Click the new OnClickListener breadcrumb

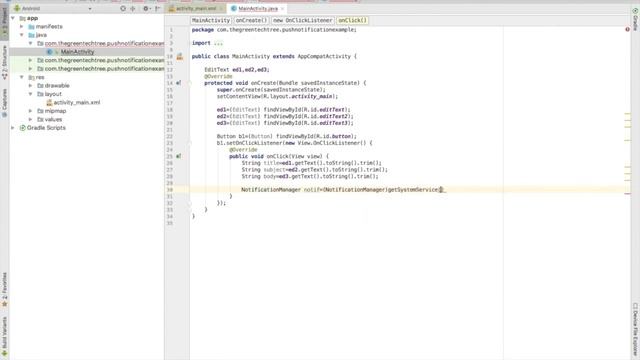(303, 20)
